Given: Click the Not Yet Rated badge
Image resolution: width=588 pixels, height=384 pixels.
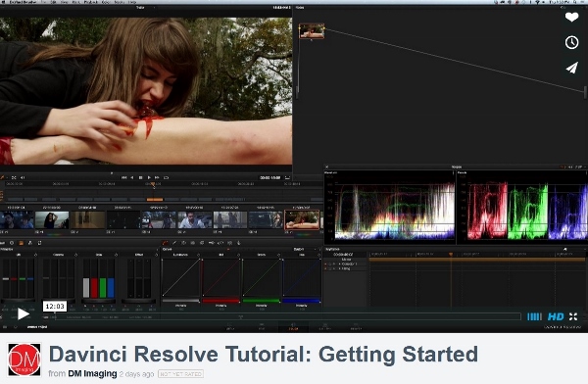Looking at the screenshot, I should pos(180,374).
